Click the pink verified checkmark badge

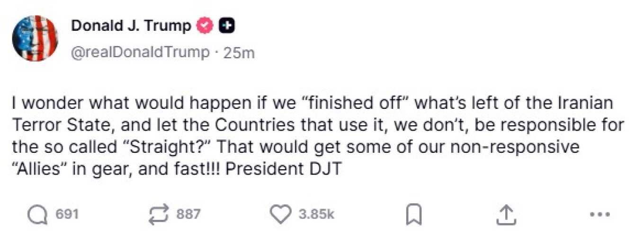205,26
